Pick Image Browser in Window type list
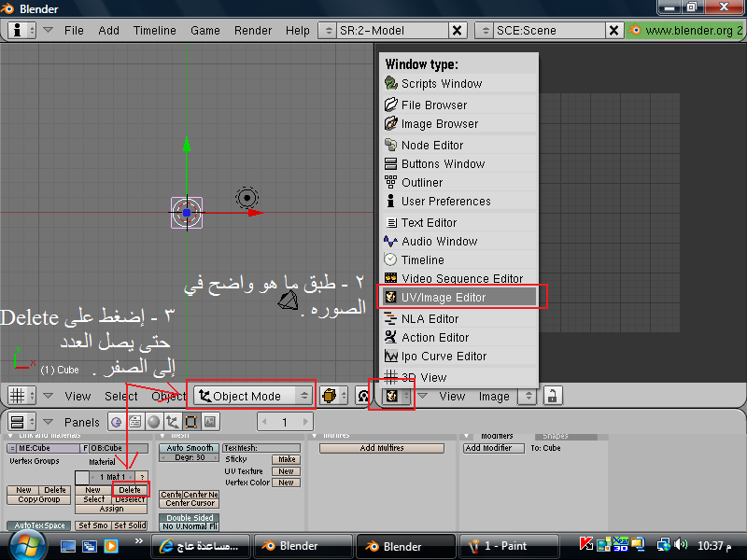Screen dimensions: 747x560 pyautogui.click(x=459, y=124)
